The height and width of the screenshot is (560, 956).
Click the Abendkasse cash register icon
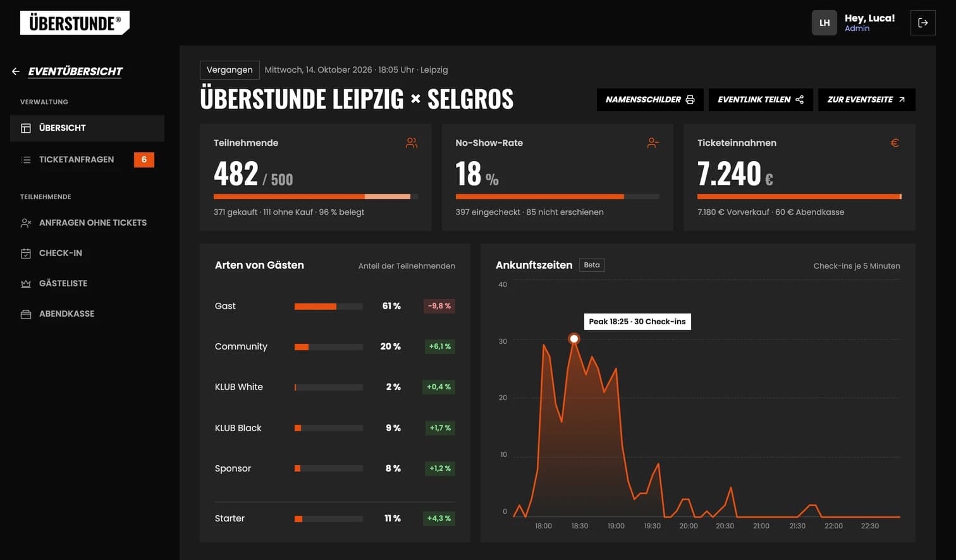(26, 314)
